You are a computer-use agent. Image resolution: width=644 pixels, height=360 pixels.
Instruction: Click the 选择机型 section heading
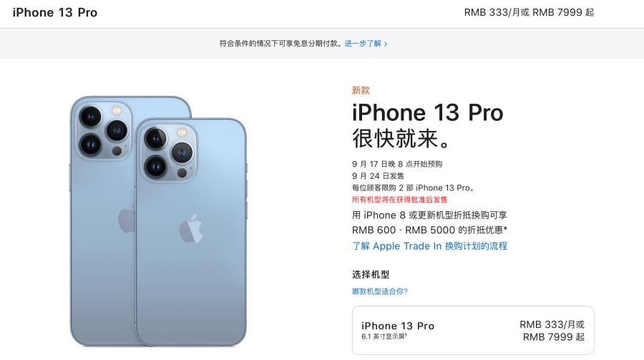pos(371,275)
